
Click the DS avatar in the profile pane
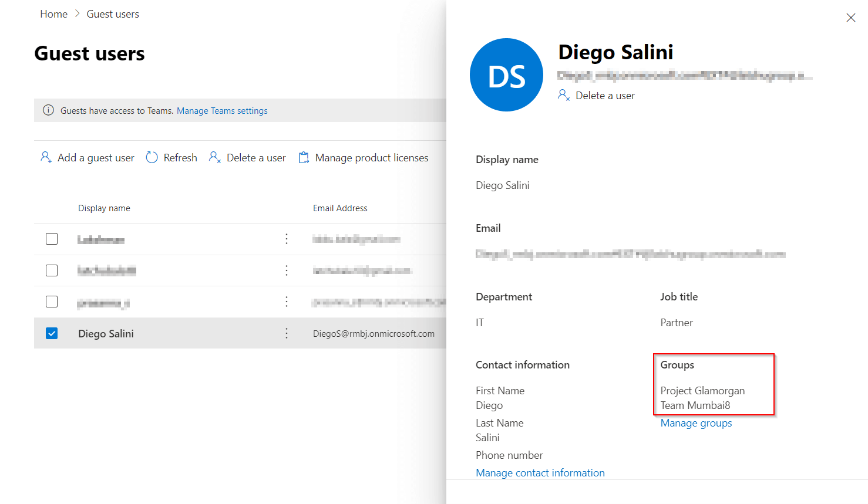click(x=506, y=75)
